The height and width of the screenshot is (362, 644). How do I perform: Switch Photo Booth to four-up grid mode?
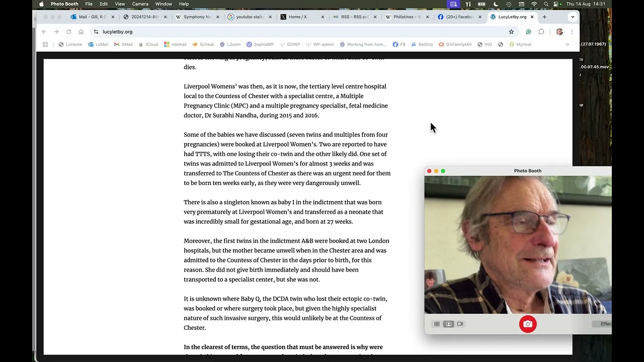click(x=437, y=324)
